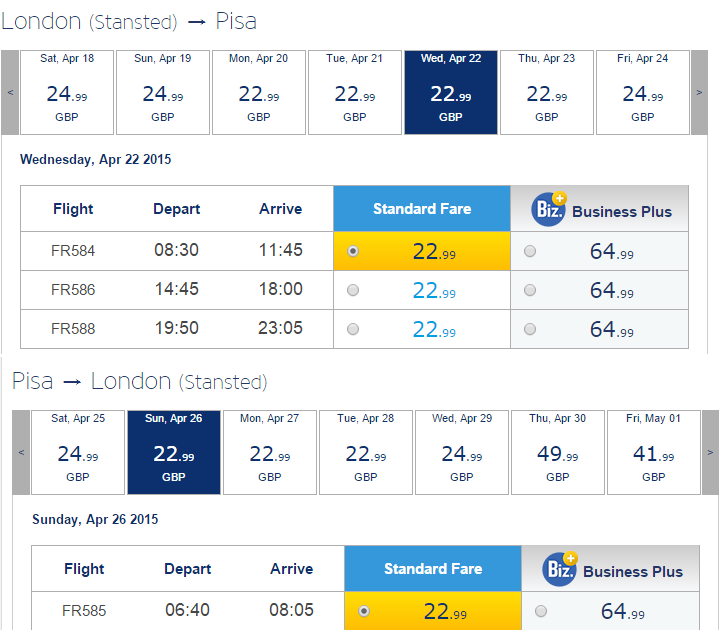721x631 pixels.
Task: Select standard fare for flight FR586
Action: tap(352, 290)
